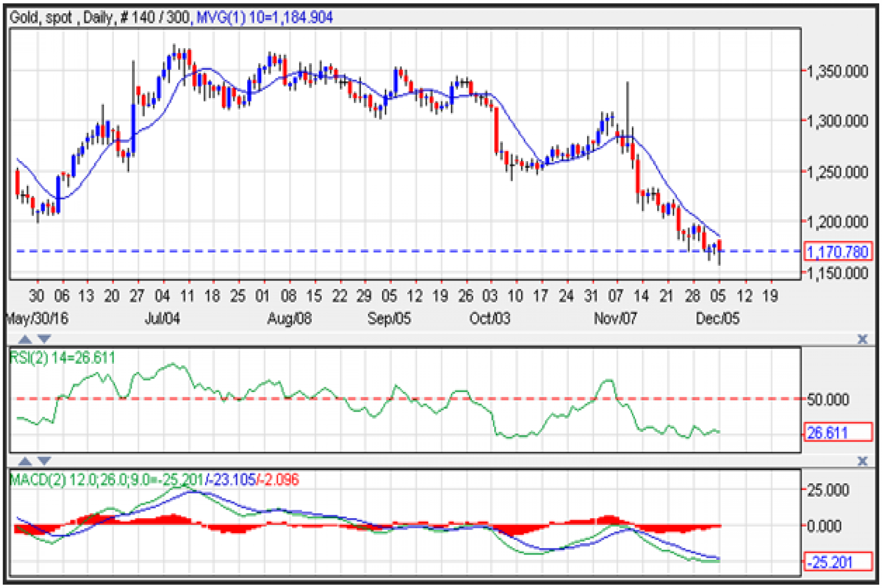Click the -2.096 MACD histogram value
The image size is (882, 588).
279,479
